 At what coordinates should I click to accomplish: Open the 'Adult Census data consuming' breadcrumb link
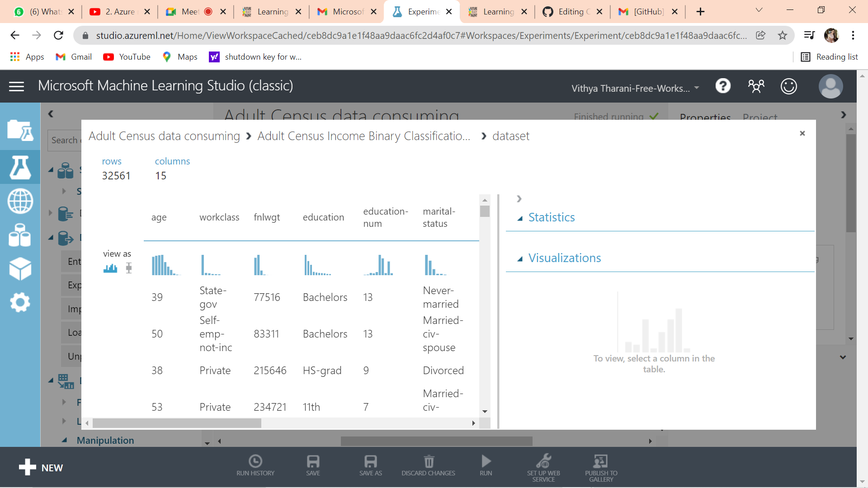(164, 136)
